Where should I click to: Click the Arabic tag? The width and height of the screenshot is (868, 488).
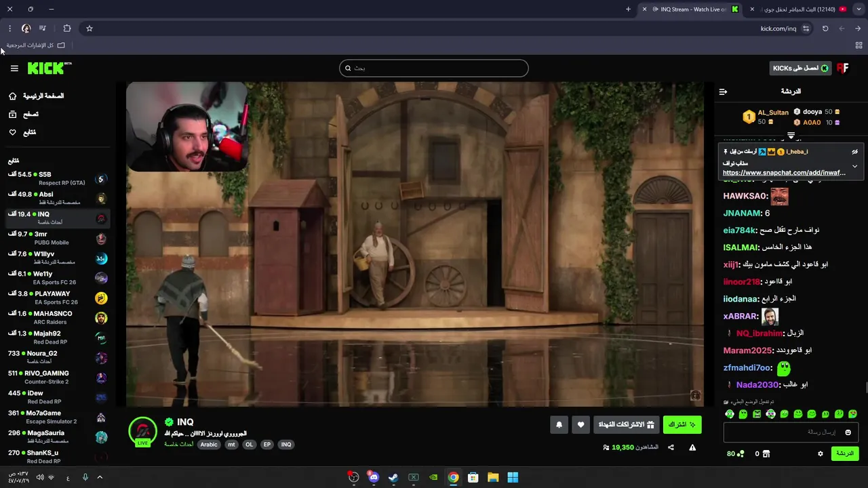(x=209, y=445)
